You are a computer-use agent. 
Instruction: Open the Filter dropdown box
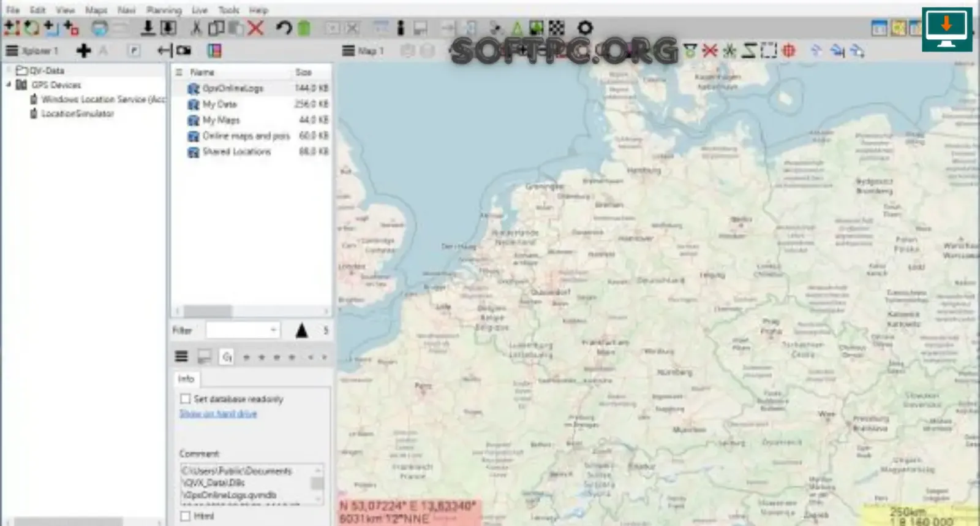click(x=243, y=330)
